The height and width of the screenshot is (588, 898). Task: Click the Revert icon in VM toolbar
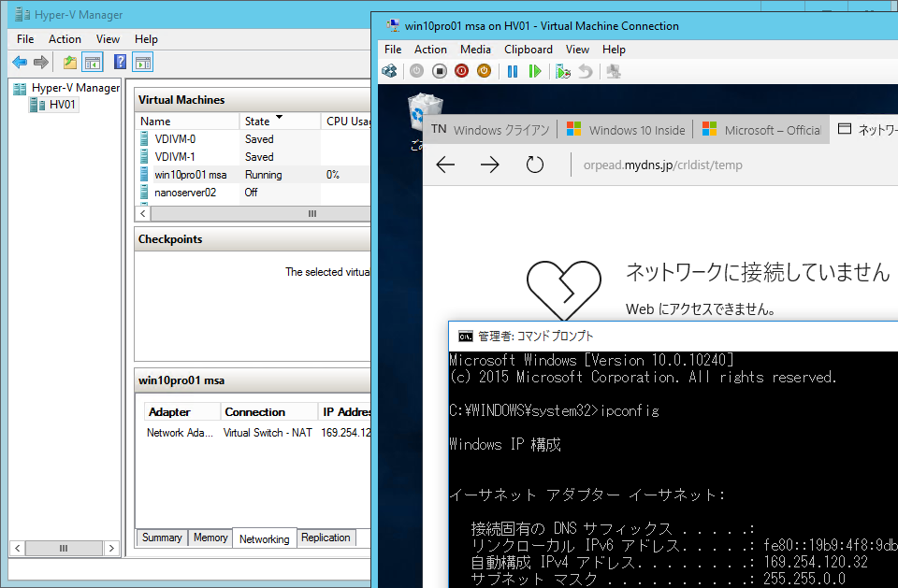click(x=586, y=71)
